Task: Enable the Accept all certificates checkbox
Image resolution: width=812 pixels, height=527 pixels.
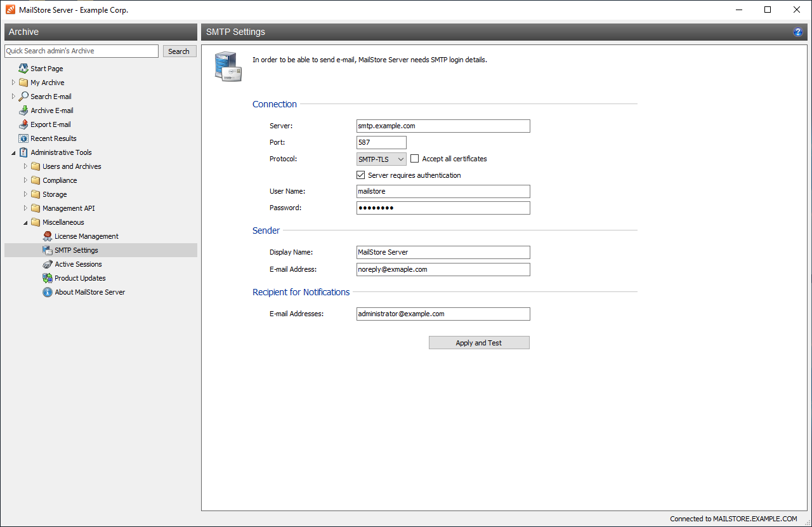Action: (415, 159)
